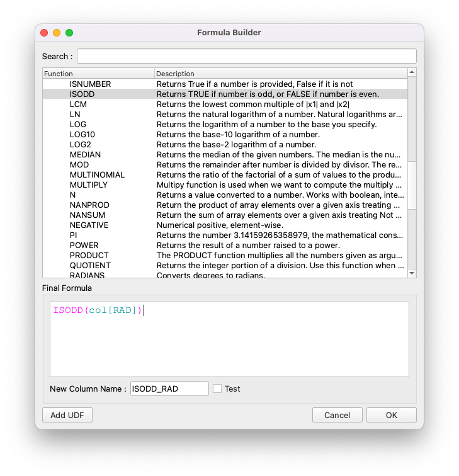This screenshot has width=459, height=476.
Task: Click the Description column header
Action: (x=281, y=74)
